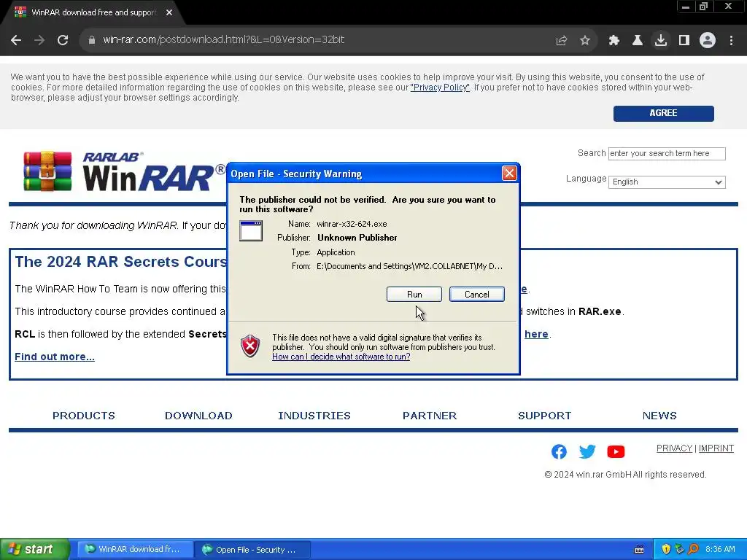Viewport: 747px width, 560px height.
Task: Expand the Language dropdown
Action: (x=667, y=182)
